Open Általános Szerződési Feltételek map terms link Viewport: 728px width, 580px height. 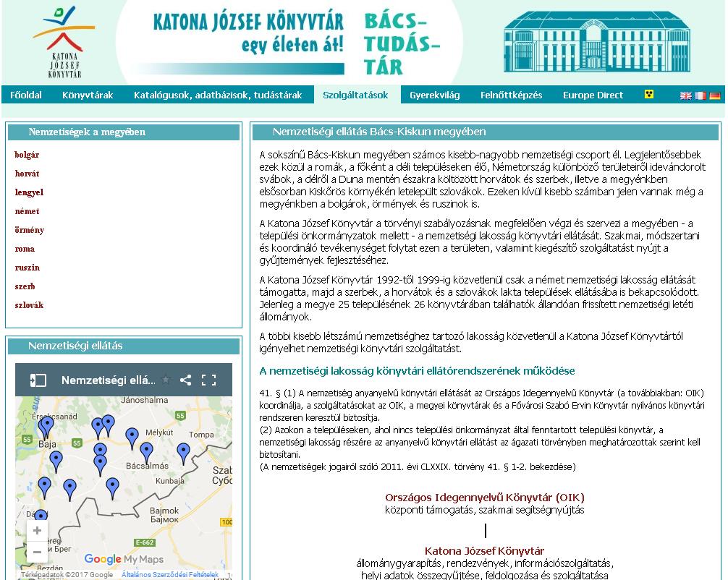(x=170, y=574)
